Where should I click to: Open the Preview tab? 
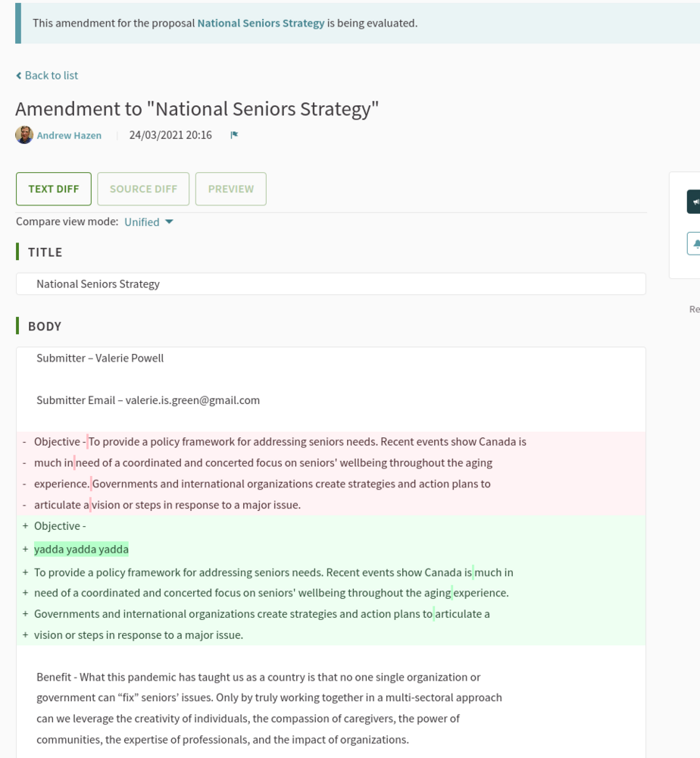(x=231, y=189)
